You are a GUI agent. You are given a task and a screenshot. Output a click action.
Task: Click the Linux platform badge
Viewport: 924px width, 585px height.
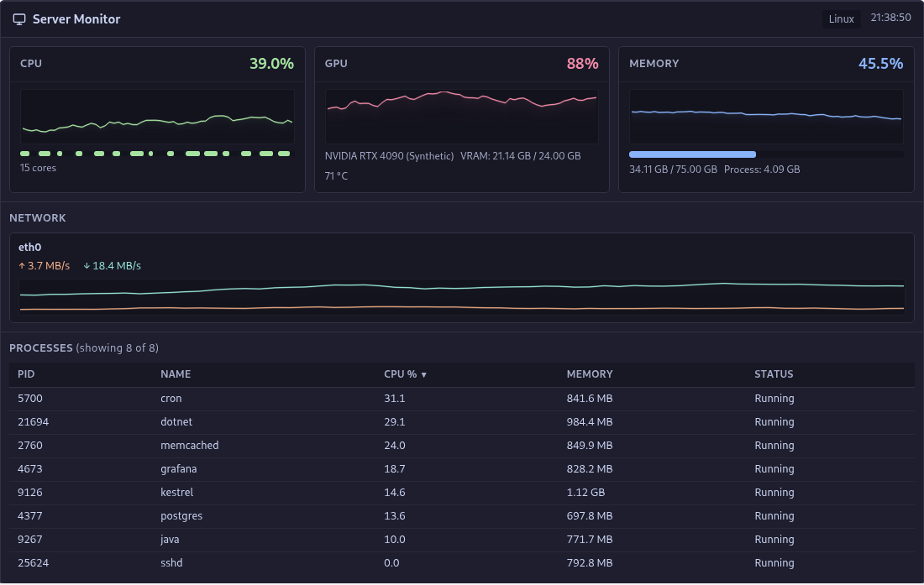coord(841,18)
